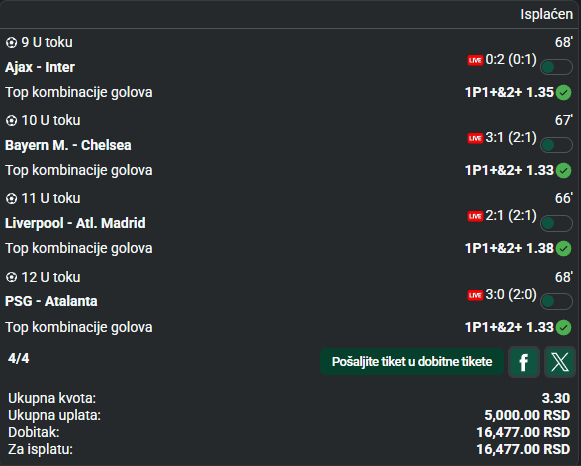Click soccer ball icon next to 10 U toku
Image resolution: width=581 pixels, height=466 pixels.
point(11,121)
